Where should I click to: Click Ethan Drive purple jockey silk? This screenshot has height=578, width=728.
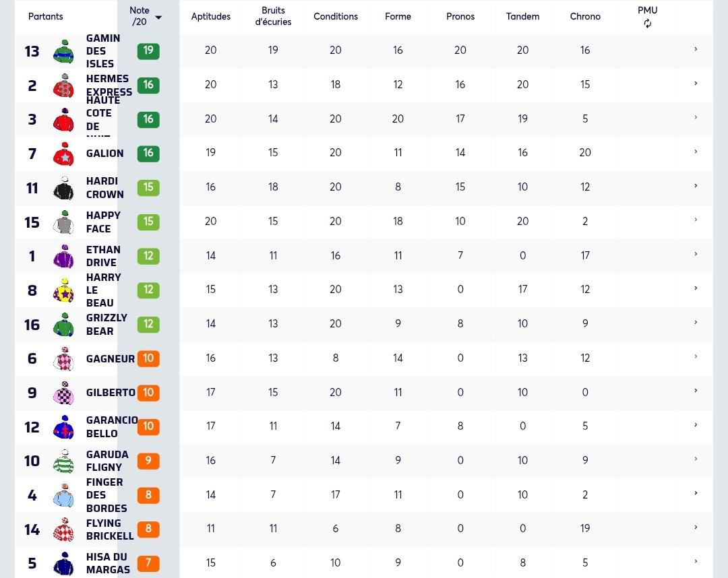tap(63, 256)
